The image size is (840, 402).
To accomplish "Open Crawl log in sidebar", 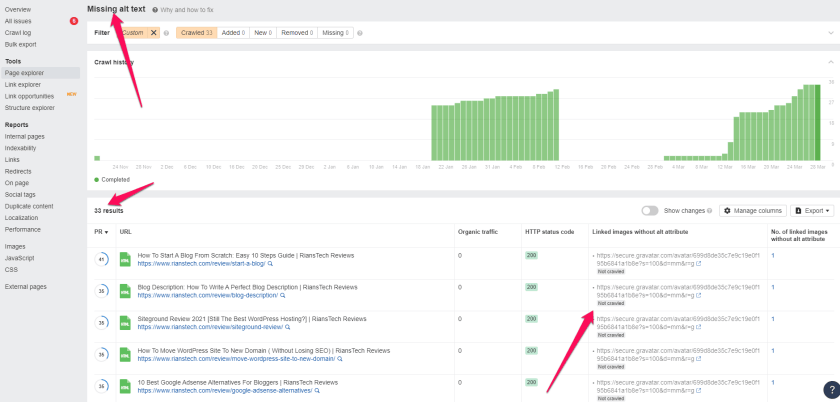I will pos(18,33).
